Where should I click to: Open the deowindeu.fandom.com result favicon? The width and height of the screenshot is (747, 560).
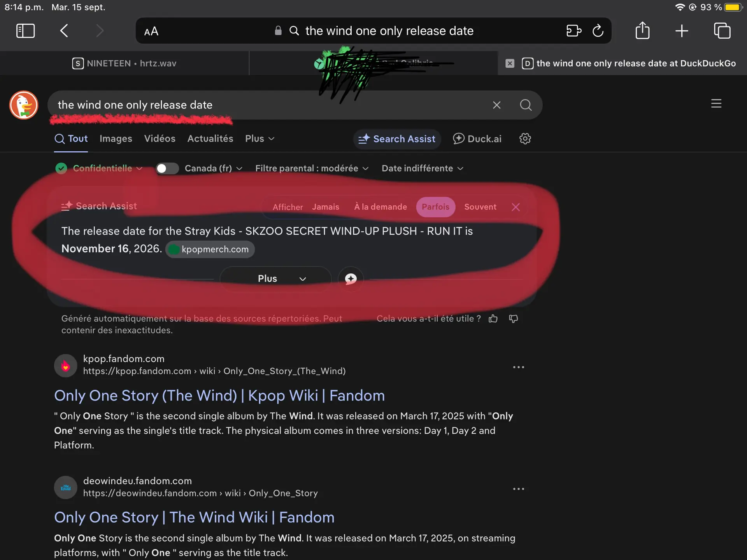click(x=65, y=488)
